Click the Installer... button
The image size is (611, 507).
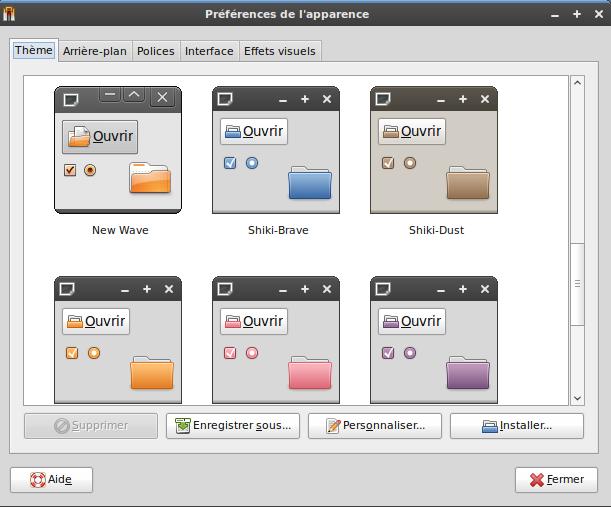(517, 426)
